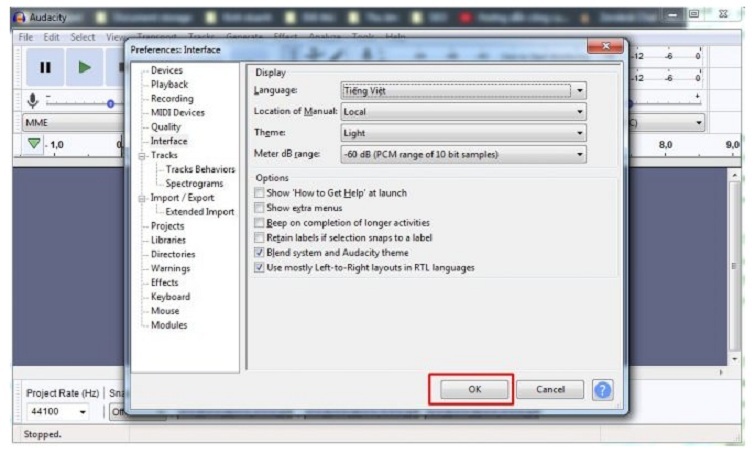Uncheck 'Blend system and Audacity theme'
This screenshot has height=455, width=755.
click(260, 253)
